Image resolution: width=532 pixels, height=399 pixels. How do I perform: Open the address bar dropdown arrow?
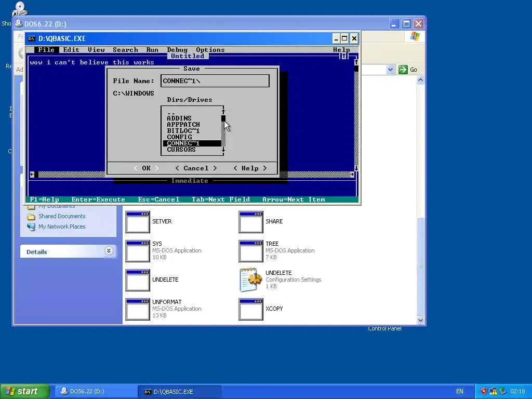(390, 70)
